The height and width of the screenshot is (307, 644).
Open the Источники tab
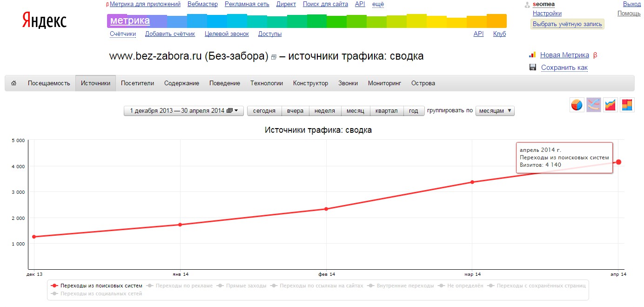[x=96, y=83]
